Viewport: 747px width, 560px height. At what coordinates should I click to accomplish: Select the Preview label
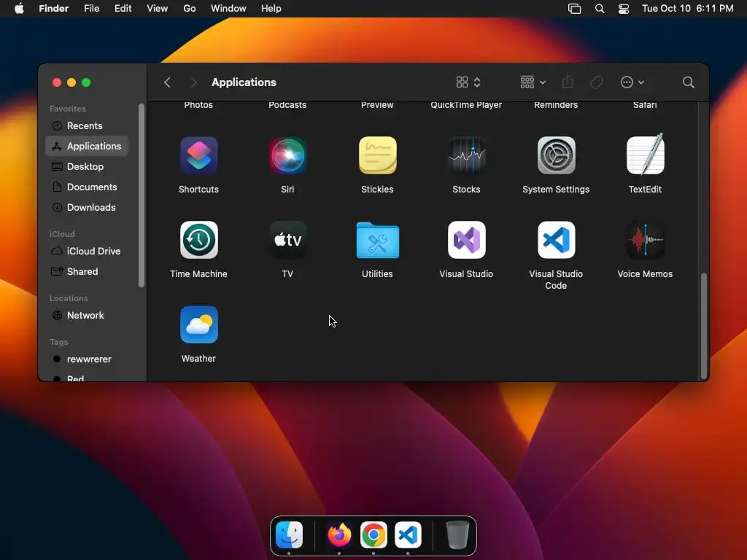coord(377,105)
